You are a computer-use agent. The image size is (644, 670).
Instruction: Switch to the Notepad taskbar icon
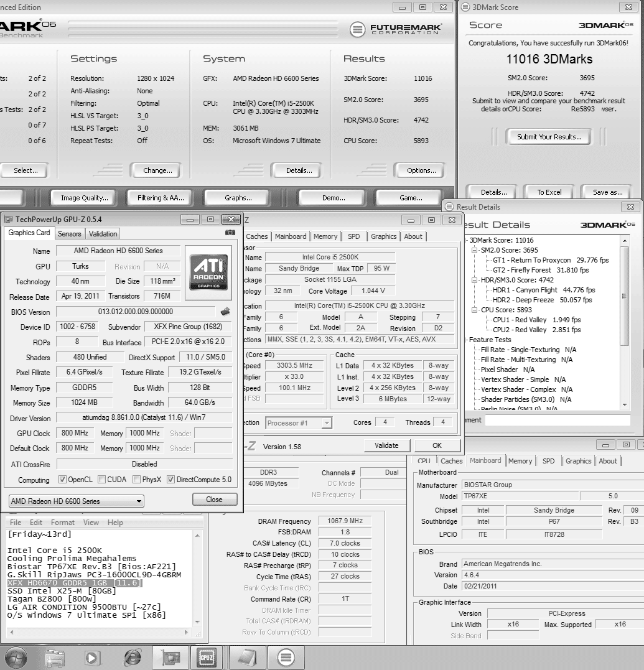[246, 658]
